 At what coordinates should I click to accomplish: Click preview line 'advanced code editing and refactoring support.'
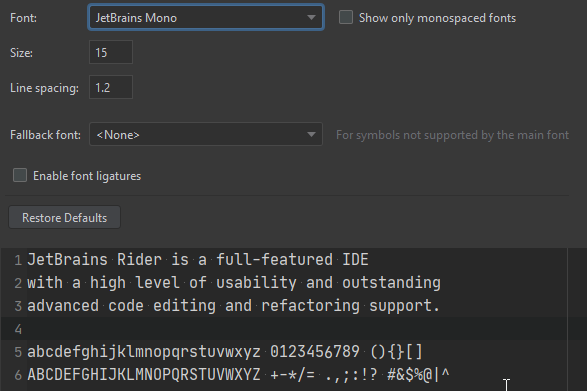(x=233, y=306)
